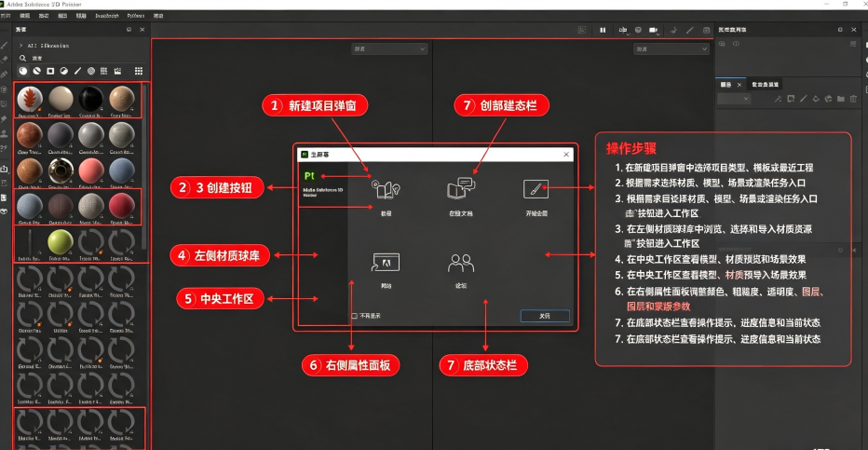Pause the viewport rendering
The height and width of the screenshot is (450, 868).
tap(603, 31)
